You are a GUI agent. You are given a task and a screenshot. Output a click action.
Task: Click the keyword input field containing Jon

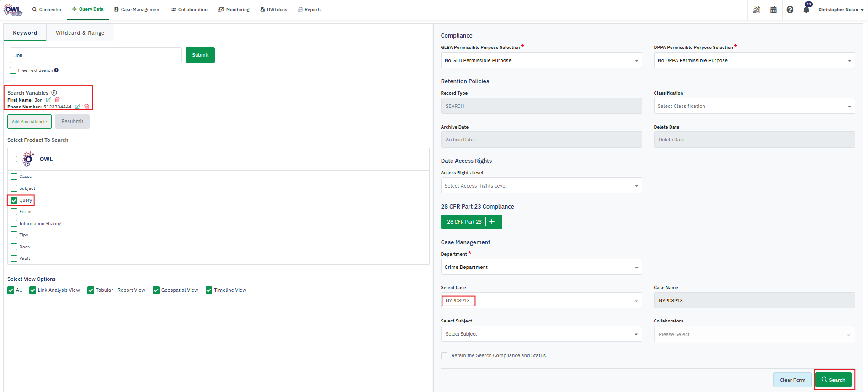click(x=96, y=55)
